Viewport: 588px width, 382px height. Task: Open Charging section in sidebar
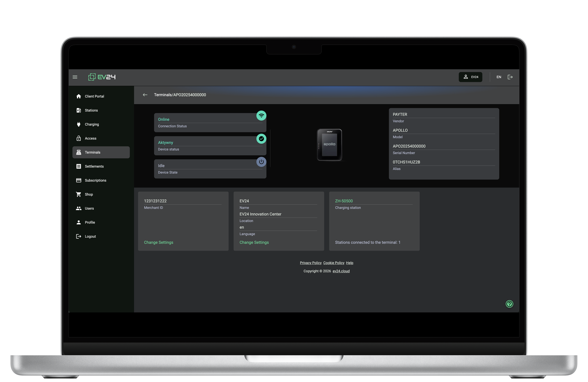(x=92, y=124)
